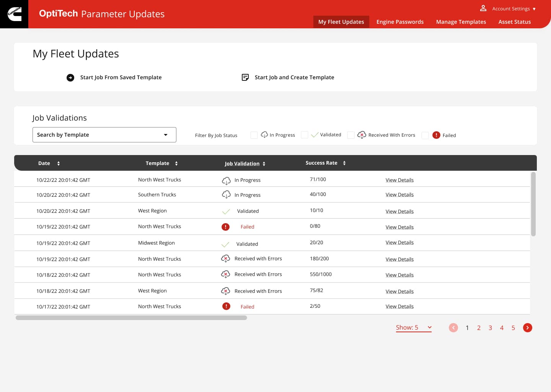The width and height of the screenshot is (551, 392).
Task: Click the Received With Errors cloud icon in filter bar
Action: (x=362, y=135)
